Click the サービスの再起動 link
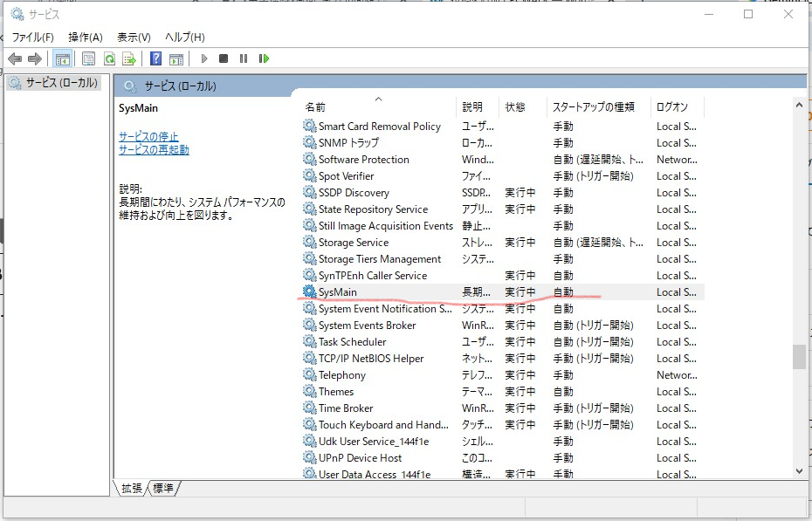Image resolution: width=812 pixels, height=521 pixels. click(x=154, y=150)
